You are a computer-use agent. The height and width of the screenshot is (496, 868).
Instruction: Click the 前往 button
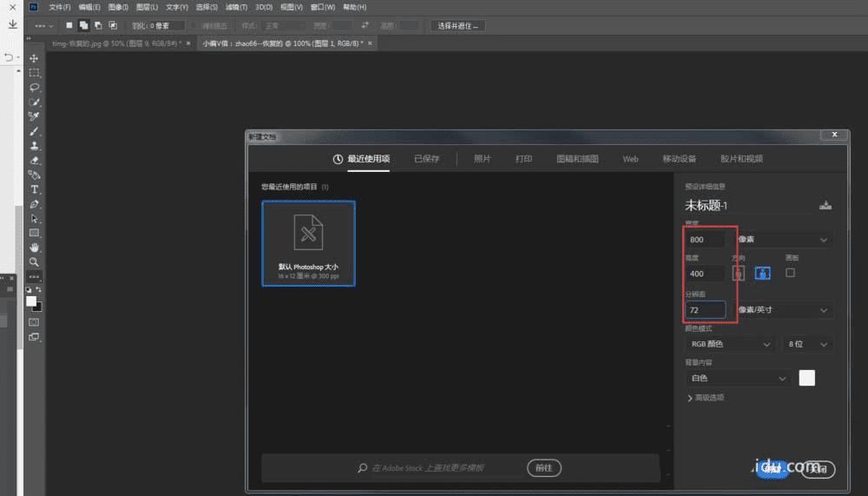[543, 467]
